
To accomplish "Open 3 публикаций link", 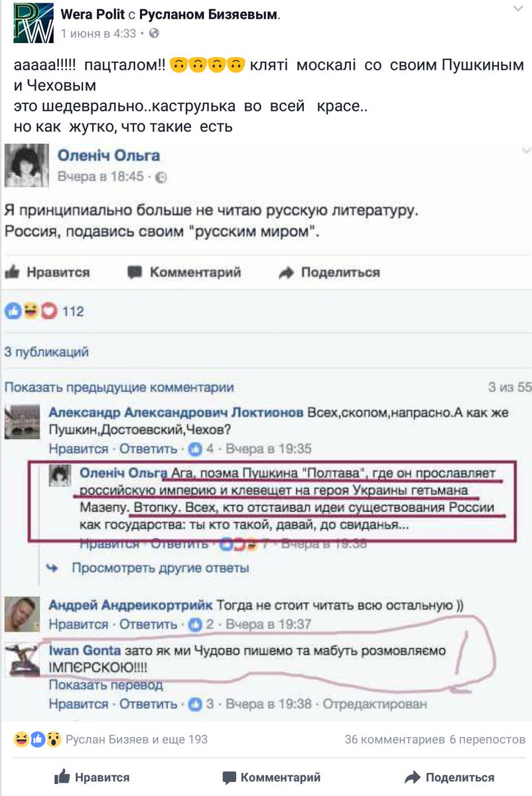I will click(46, 352).
